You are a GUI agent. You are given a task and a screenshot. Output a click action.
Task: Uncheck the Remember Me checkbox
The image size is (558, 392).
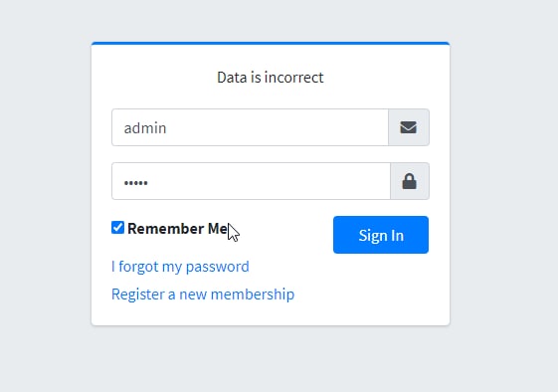pyautogui.click(x=117, y=228)
